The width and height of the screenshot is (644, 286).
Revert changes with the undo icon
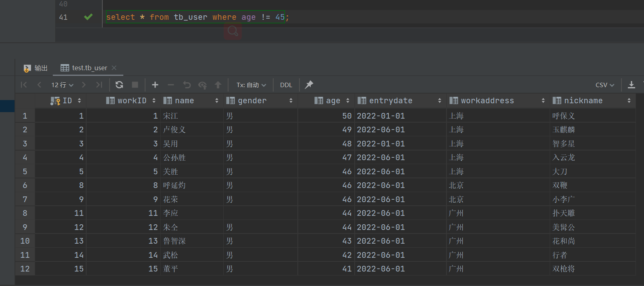pyautogui.click(x=187, y=85)
